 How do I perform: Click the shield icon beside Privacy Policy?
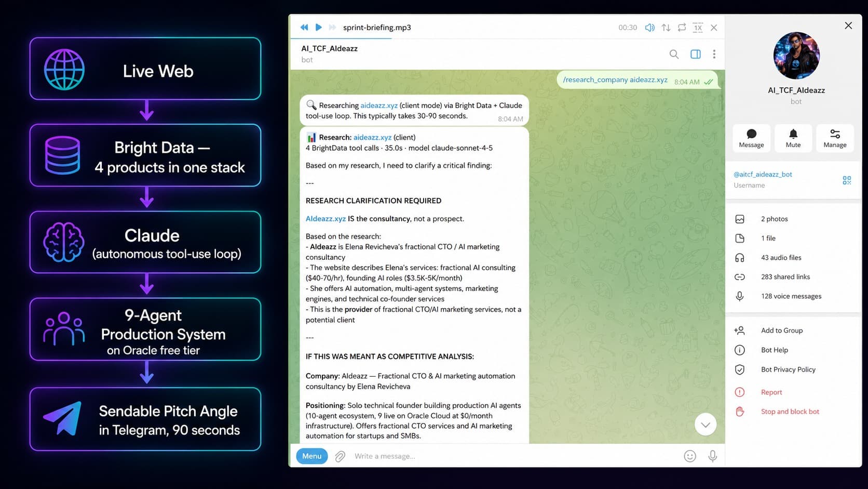click(x=740, y=369)
